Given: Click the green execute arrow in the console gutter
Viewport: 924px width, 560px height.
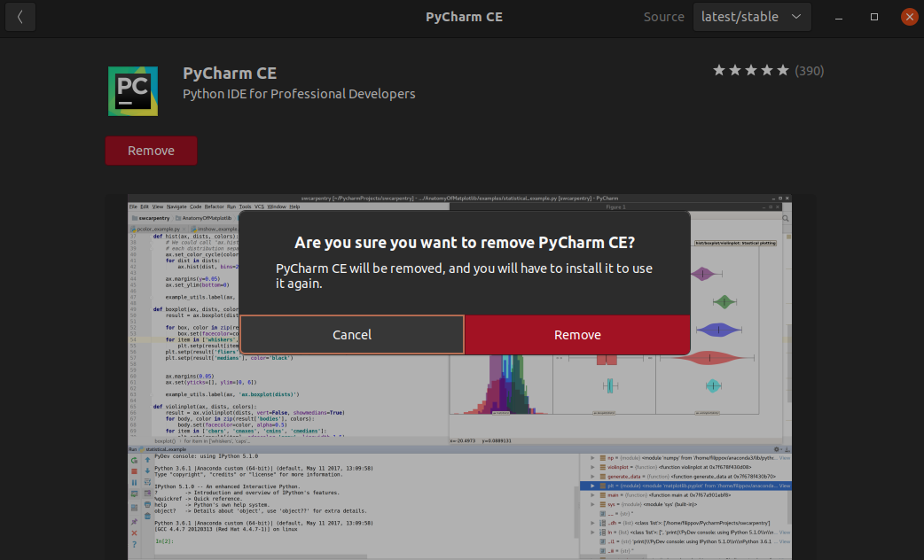Looking at the screenshot, I should tap(134, 493).
